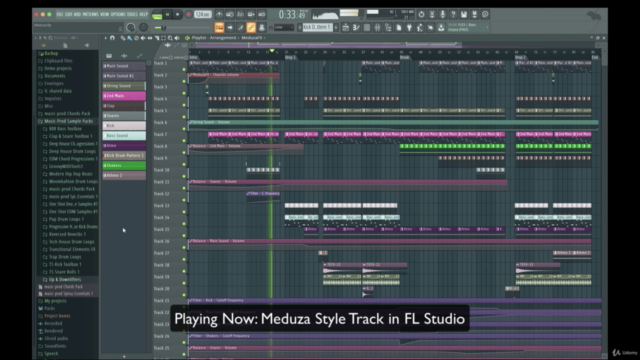Toggle the overdub/blend recording button
640x360 pixels.
pos(251,14)
